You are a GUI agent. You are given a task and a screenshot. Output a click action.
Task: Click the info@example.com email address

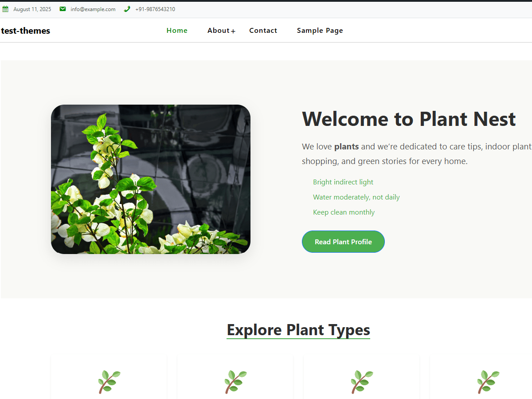93,9
